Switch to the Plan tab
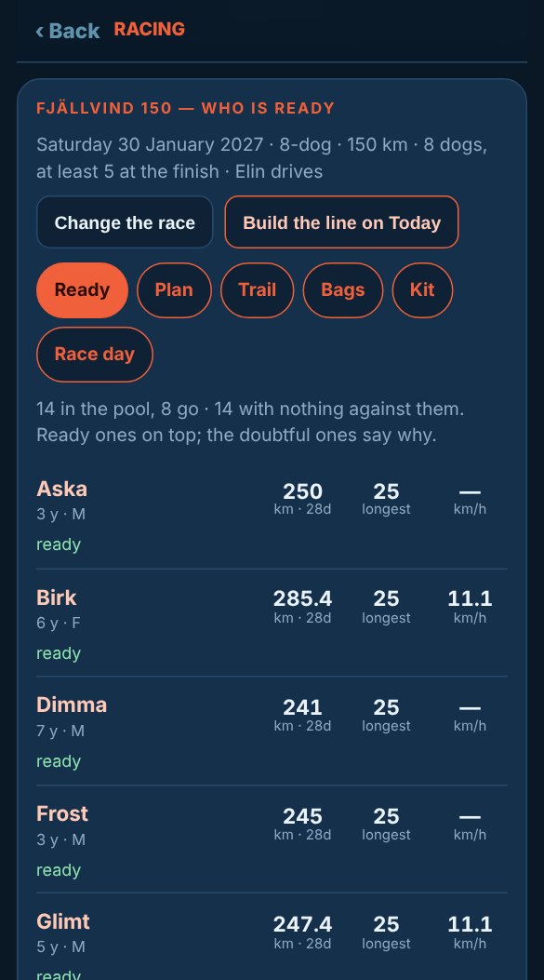The image size is (544, 980). (x=174, y=290)
